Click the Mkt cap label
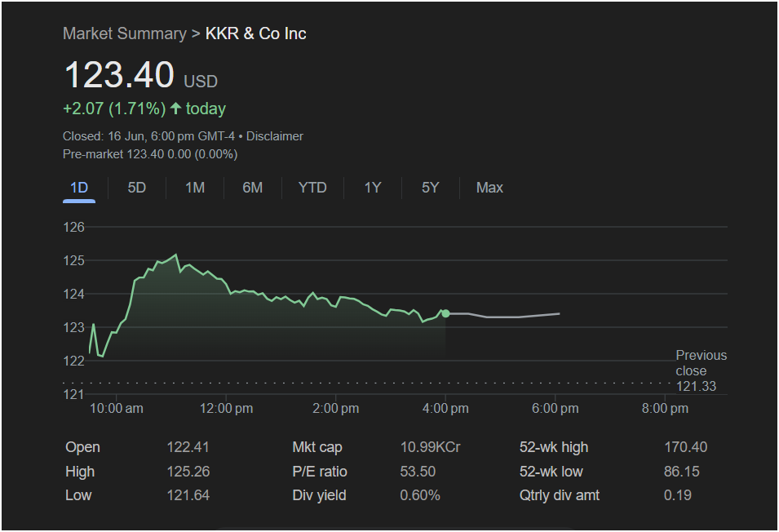The height and width of the screenshot is (532, 779). point(317,447)
